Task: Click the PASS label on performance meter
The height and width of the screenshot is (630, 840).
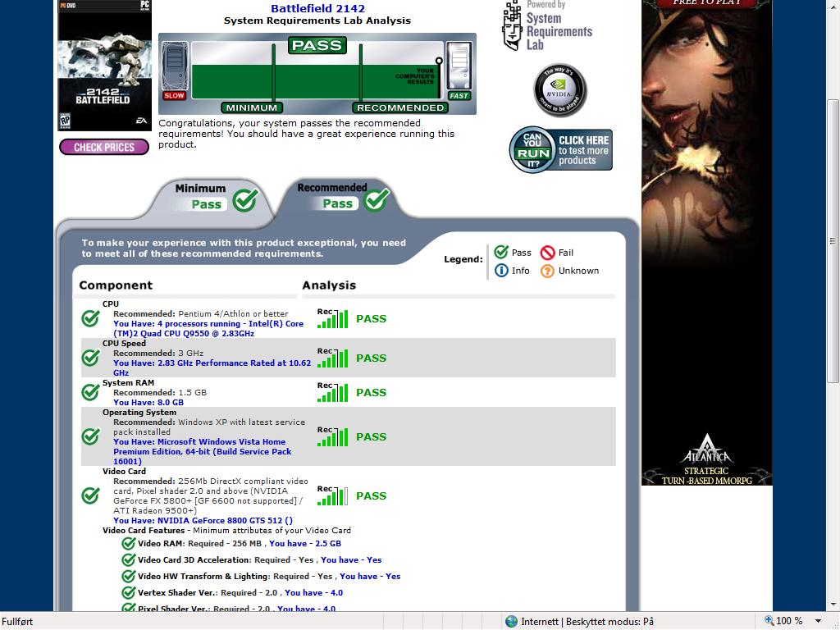Action: (317, 46)
